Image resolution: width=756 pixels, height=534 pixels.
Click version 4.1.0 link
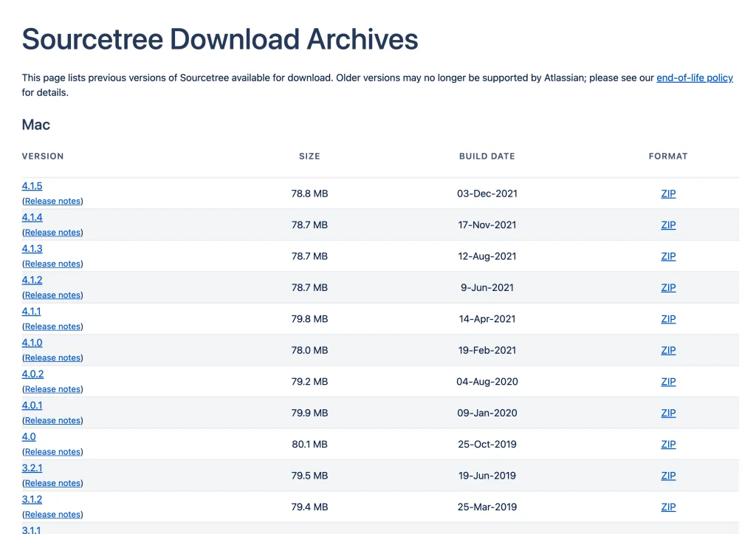pos(32,343)
